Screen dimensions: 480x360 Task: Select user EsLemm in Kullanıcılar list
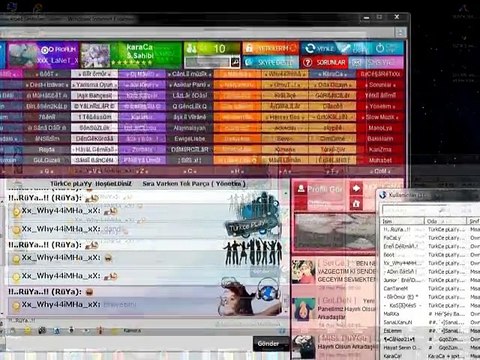click(x=392, y=331)
